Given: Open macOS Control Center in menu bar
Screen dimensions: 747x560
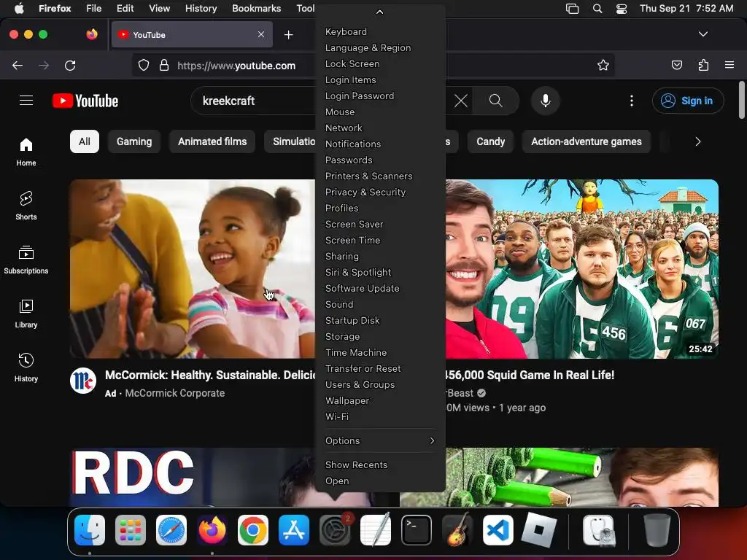Looking at the screenshot, I should (x=622, y=9).
